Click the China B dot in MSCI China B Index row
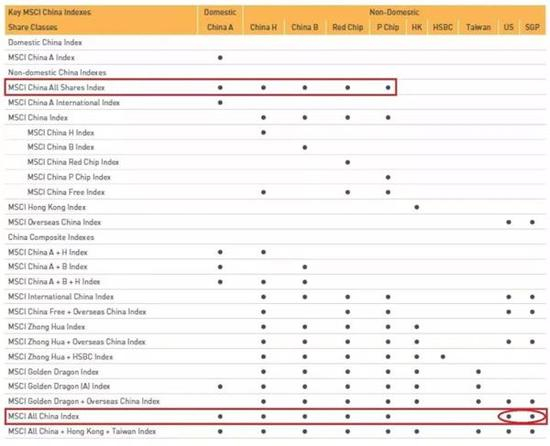Screen dimensions: 550x446 coord(305,148)
